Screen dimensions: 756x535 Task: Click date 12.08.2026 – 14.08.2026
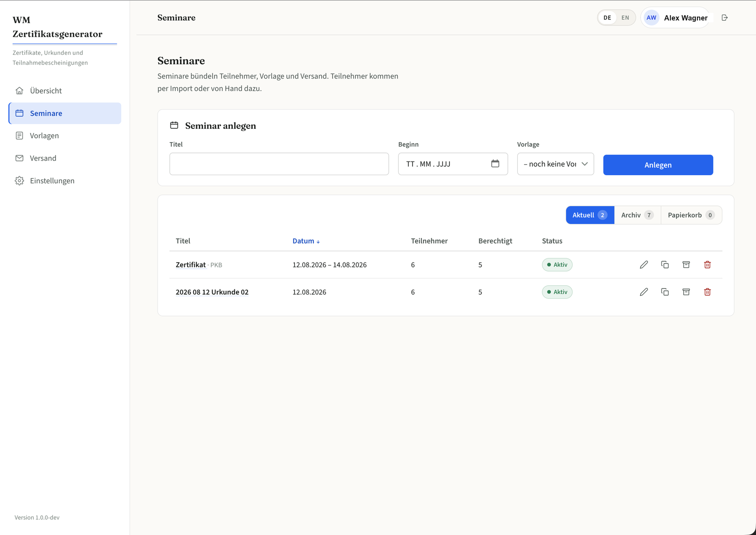329,265
